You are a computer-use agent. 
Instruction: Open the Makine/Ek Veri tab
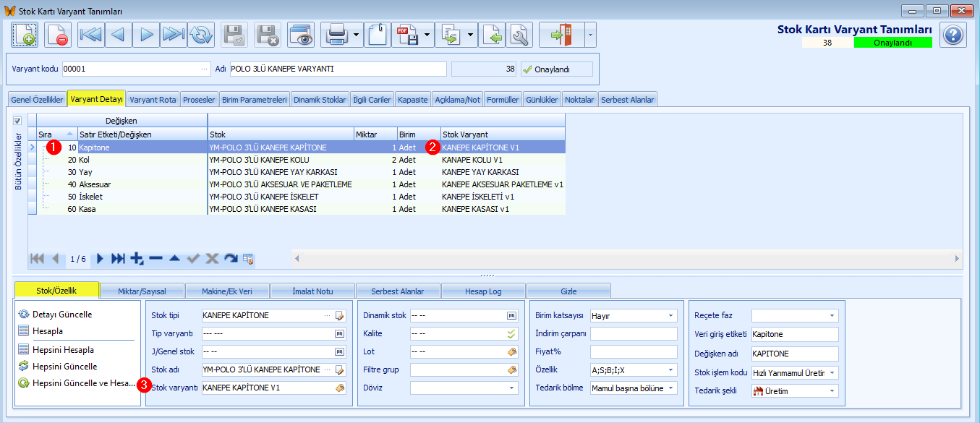[x=227, y=291]
